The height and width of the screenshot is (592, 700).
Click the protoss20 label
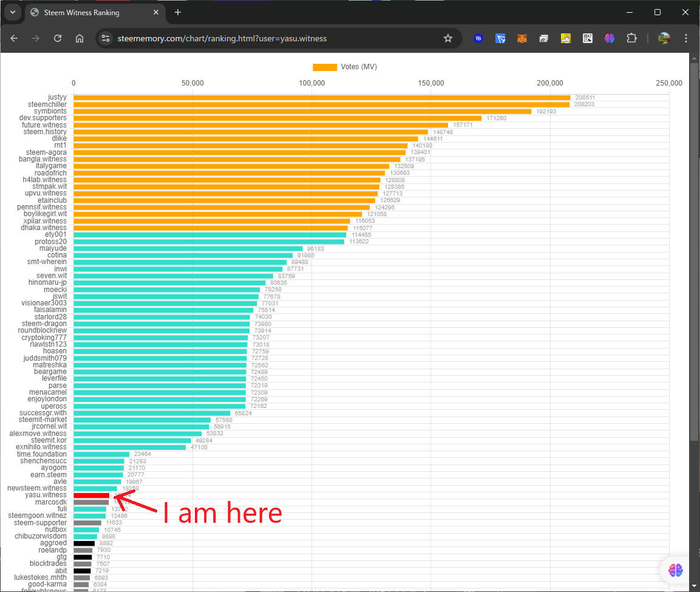point(50,242)
